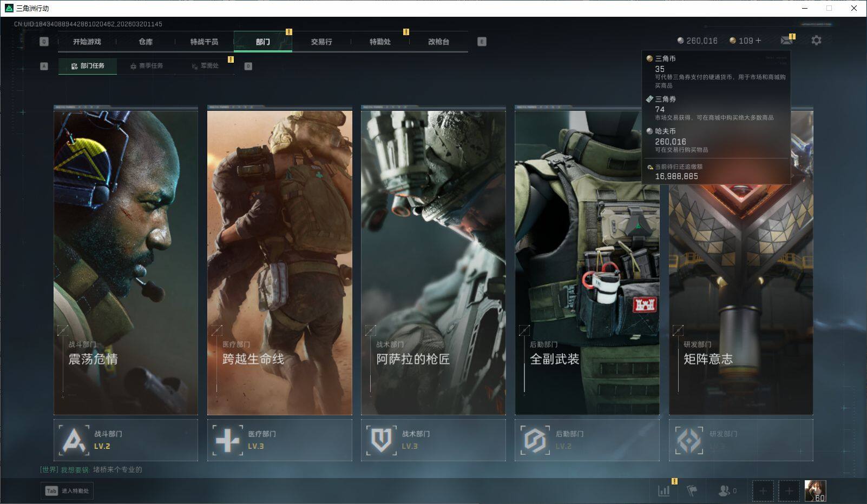The width and height of the screenshot is (867, 504).
Task: Open the 交易行 tab
Action: point(321,42)
